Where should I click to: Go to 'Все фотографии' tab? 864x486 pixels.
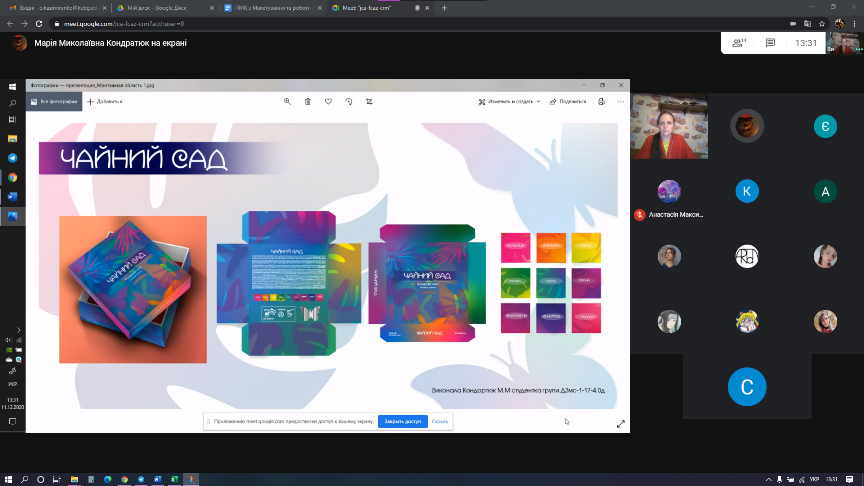(54, 101)
